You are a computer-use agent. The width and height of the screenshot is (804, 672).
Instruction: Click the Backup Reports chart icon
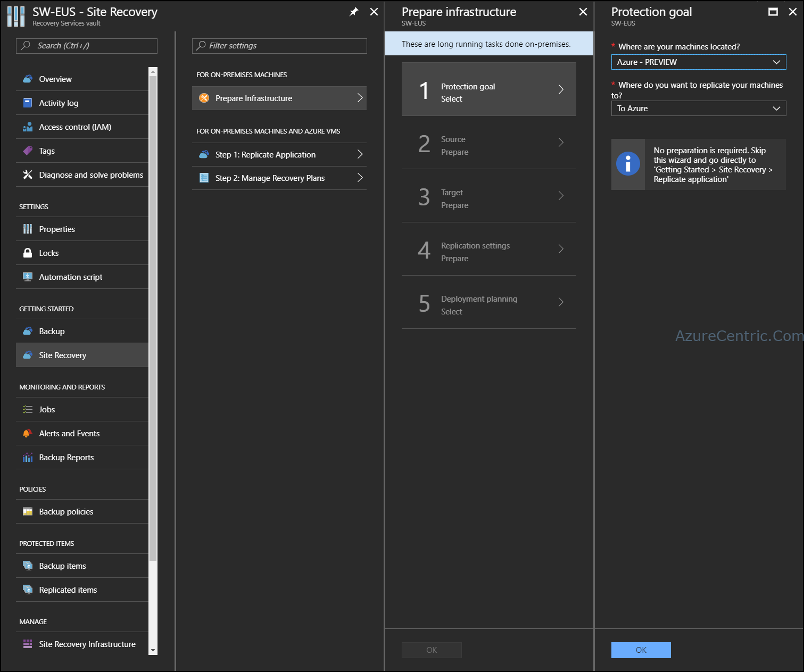tap(28, 457)
